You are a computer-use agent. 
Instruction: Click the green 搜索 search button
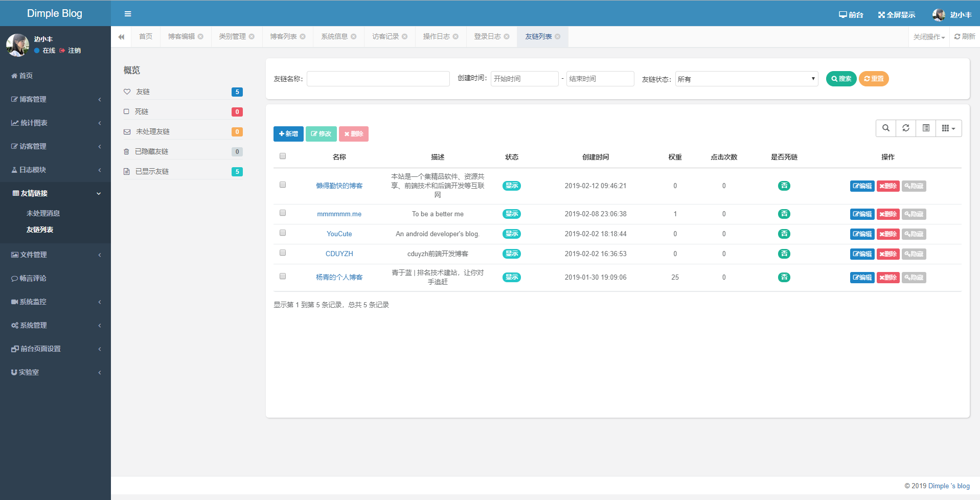(841, 79)
